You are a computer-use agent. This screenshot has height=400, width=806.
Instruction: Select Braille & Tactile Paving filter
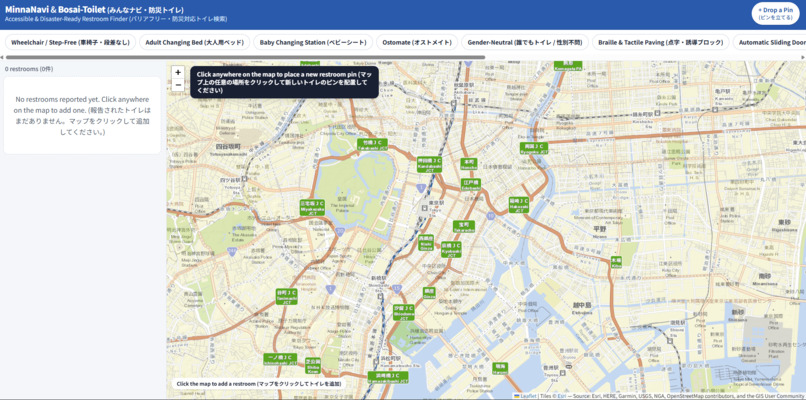click(661, 43)
